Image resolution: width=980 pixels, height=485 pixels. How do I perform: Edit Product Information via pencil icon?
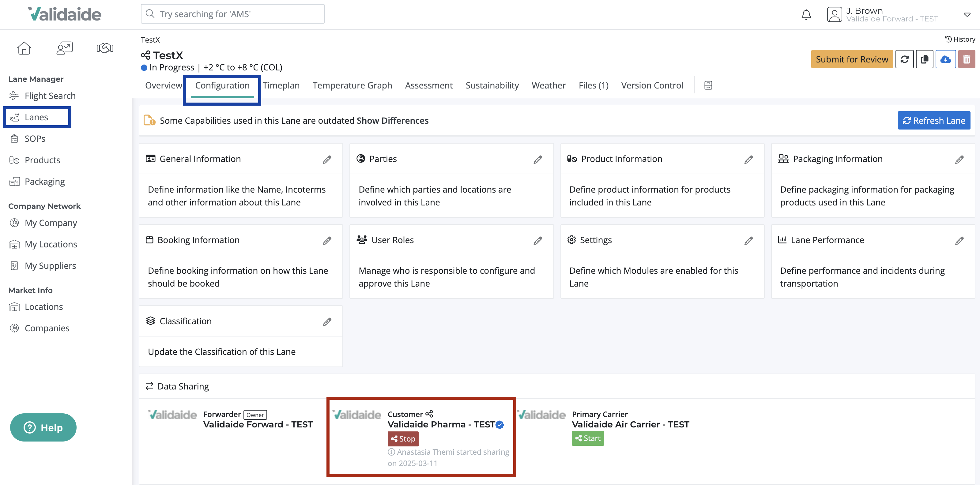coord(748,160)
